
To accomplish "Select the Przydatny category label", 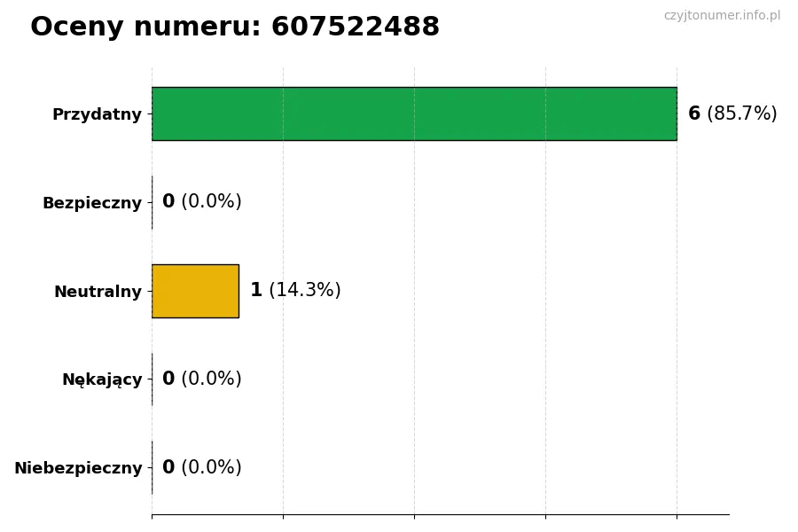I will 97,114.
